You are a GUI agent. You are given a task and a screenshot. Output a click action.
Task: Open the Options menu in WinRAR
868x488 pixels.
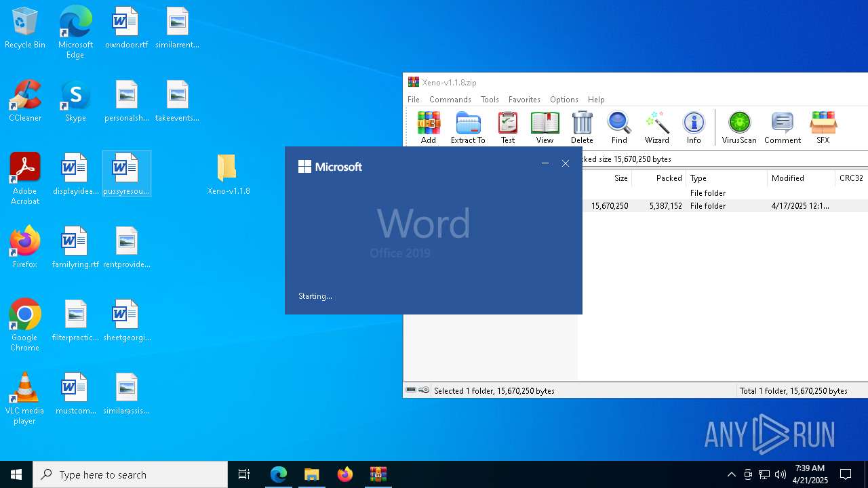click(x=564, y=100)
